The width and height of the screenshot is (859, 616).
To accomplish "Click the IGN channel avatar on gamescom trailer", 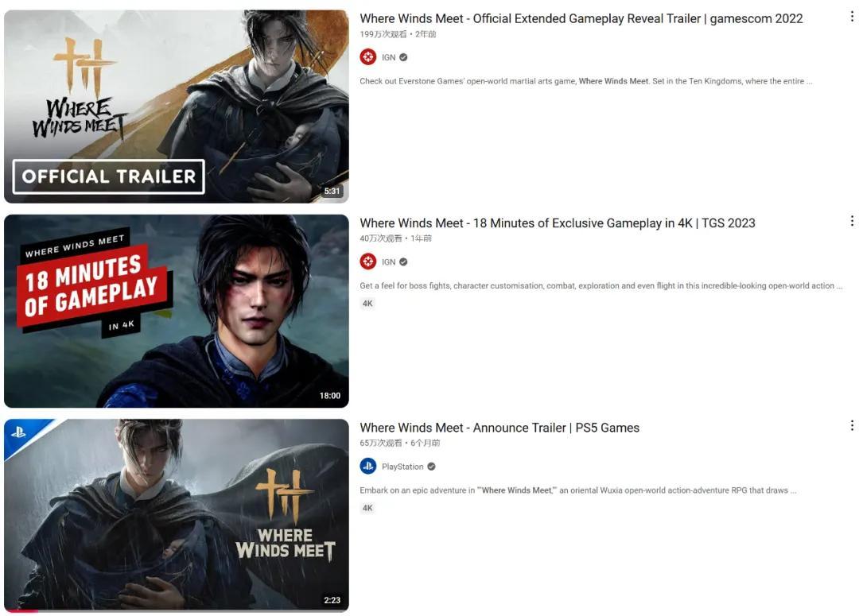I will 367,57.
